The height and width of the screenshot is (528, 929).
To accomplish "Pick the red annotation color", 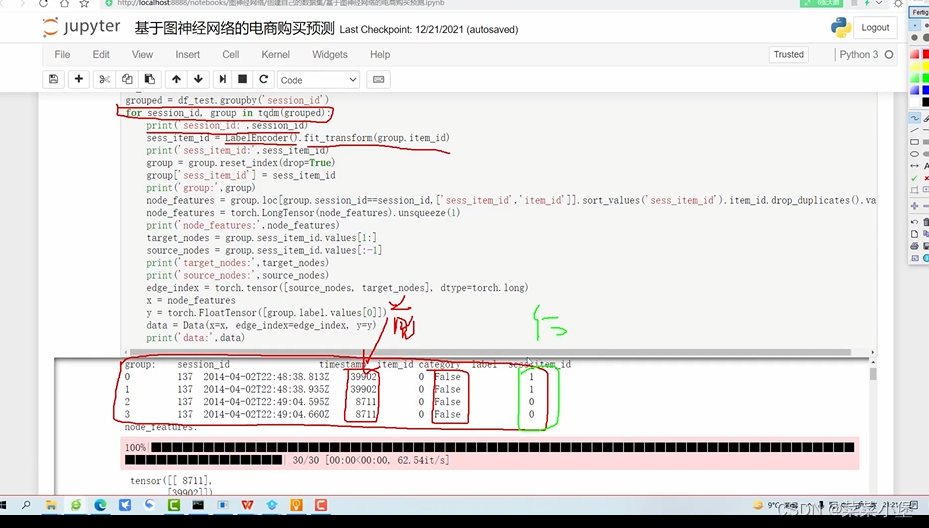I will click(925, 54).
